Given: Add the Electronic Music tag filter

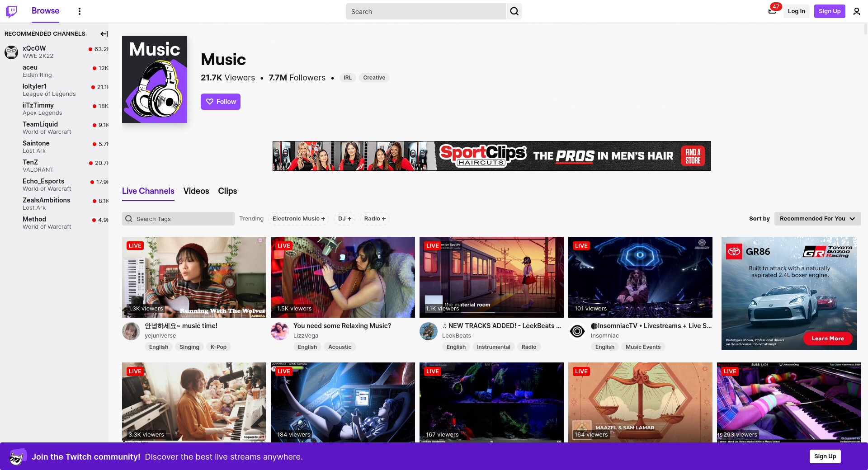Looking at the screenshot, I should (298, 219).
